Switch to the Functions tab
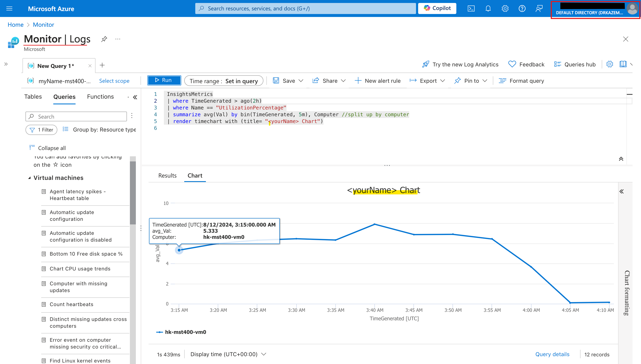Screen dimensions: 641x364 [x=100, y=97]
